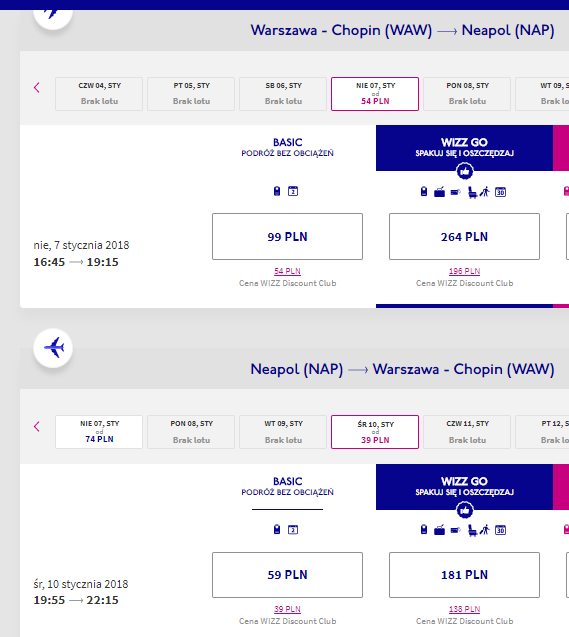Image resolution: width=569 pixels, height=637 pixels.
Task: Select the 99 PLN BASIC outbound fare
Action: pos(288,236)
